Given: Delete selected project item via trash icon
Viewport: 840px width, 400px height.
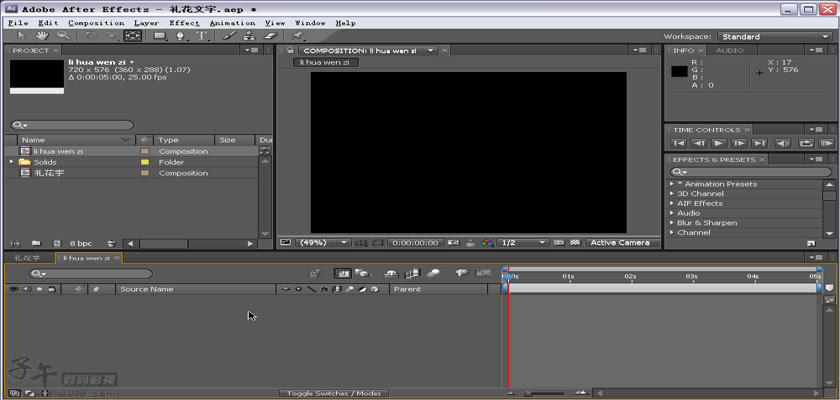Looking at the screenshot, I should point(111,243).
